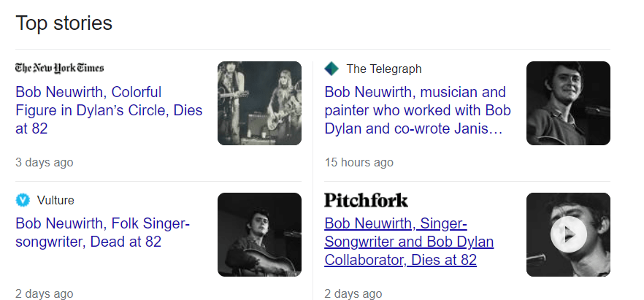
Task: Click the 'Top stories' heading
Action: (x=64, y=23)
